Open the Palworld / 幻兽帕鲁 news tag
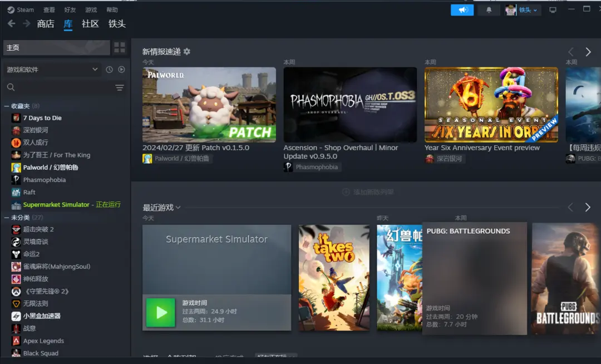 pyautogui.click(x=177, y=159)
